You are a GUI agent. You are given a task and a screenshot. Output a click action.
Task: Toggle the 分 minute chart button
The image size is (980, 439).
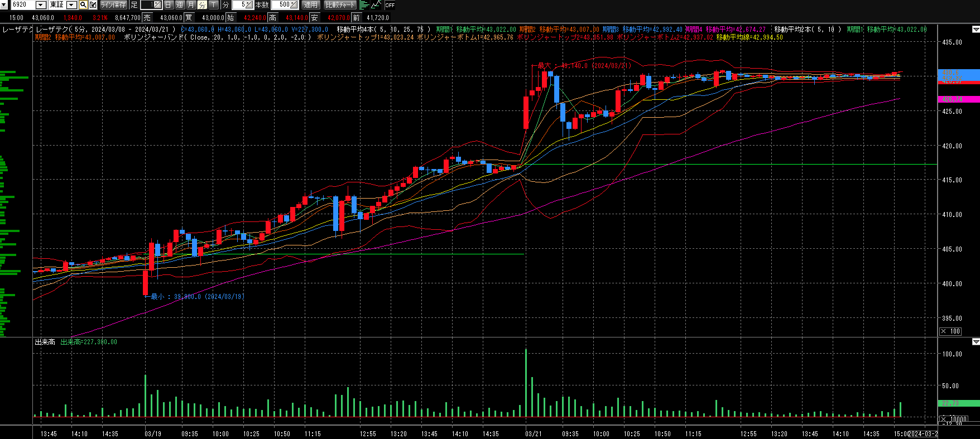202,5
